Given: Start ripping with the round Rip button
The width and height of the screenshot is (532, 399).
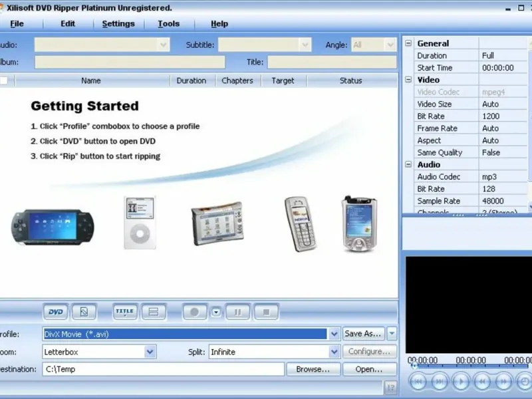Looking at the screenshot, I should click(x=195, y=312).
